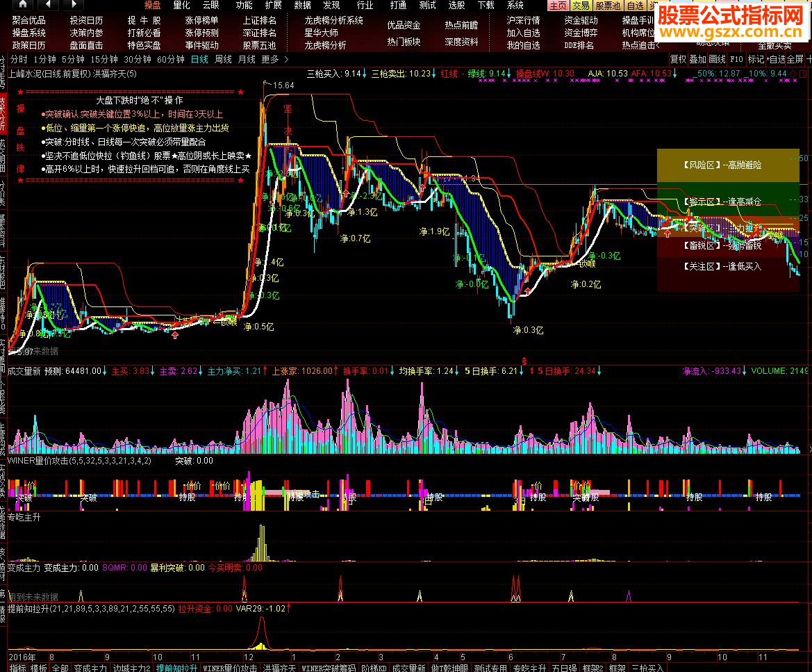Switch chart to 15分钟 period
This screenshot has width=812, height=672.
tap(104, 60)
